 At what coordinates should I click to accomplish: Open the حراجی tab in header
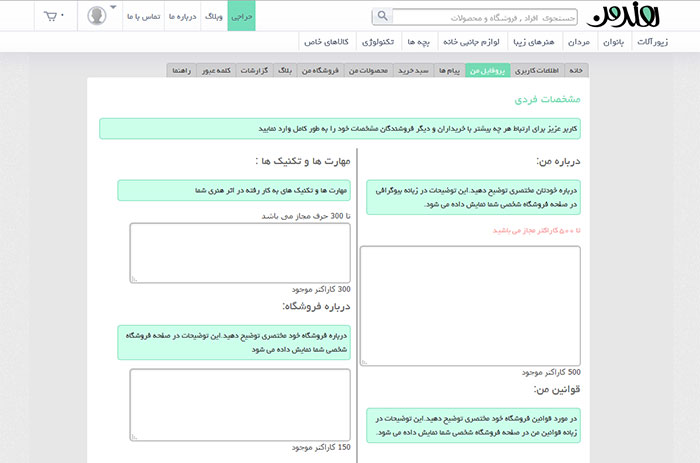242,17
